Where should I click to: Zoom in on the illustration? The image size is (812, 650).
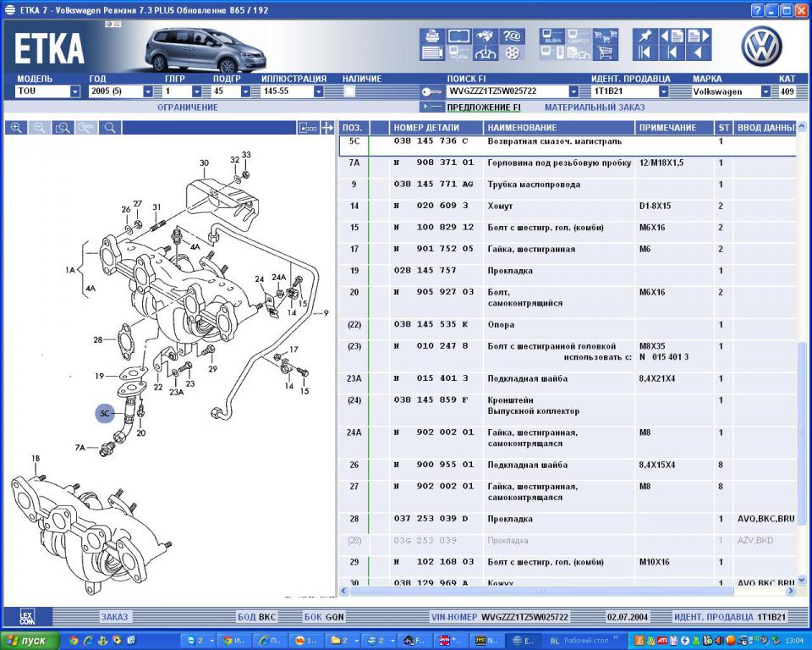click(x=16, y=128)
